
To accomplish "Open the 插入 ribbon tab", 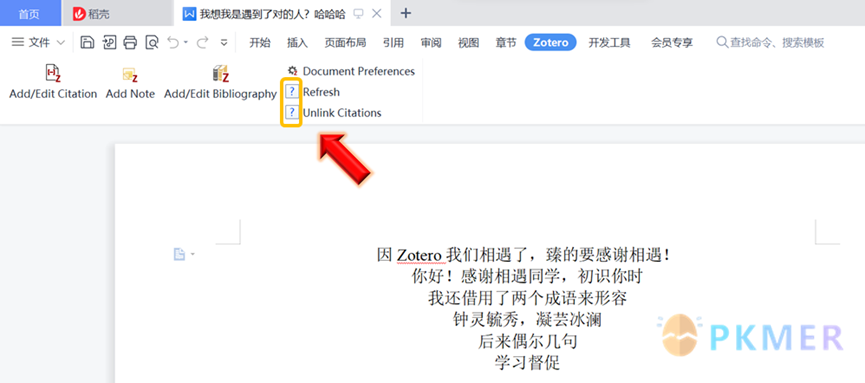I will [297, 42].
